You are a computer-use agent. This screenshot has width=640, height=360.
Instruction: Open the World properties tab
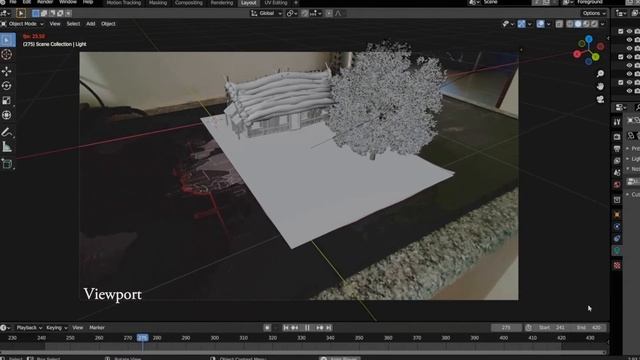[x=617, y=184]
